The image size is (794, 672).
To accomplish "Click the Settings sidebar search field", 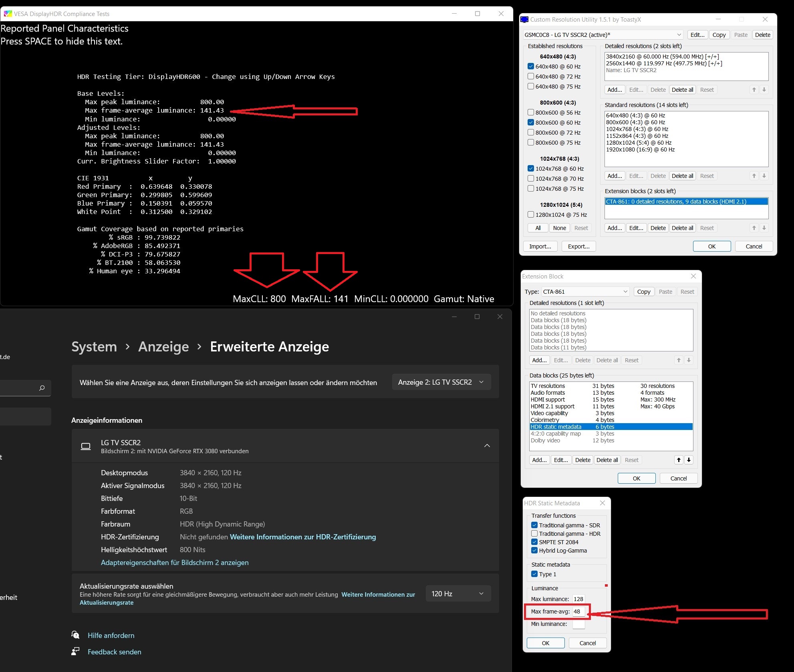I will click(x=25, y=388).
